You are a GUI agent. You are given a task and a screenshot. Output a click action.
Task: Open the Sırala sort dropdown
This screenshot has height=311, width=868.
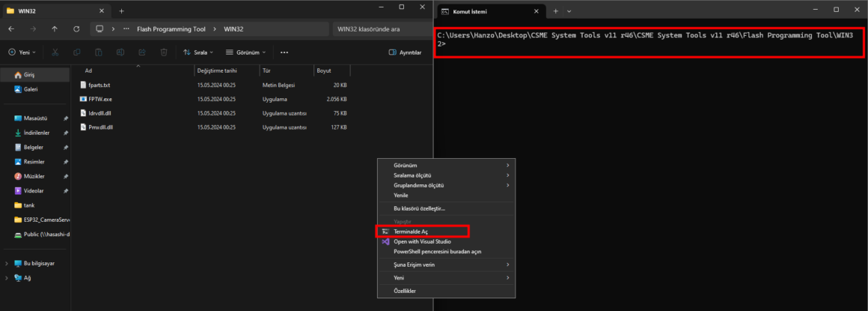198,52
